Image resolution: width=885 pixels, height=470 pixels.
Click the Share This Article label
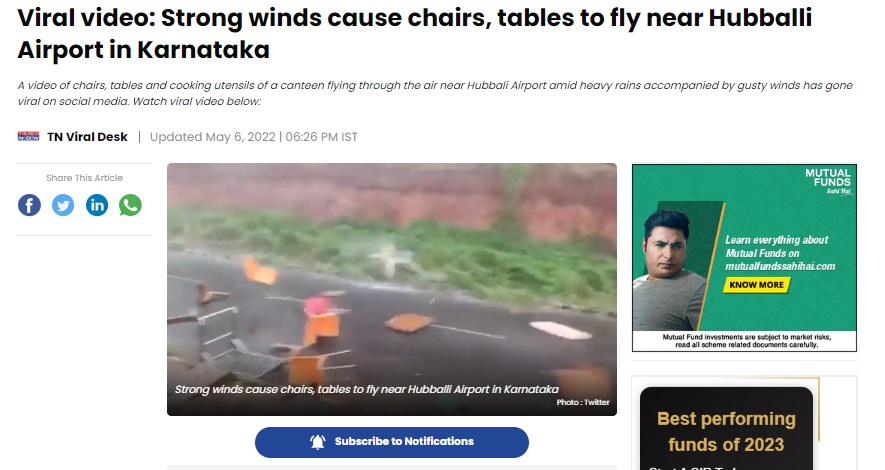85,178
